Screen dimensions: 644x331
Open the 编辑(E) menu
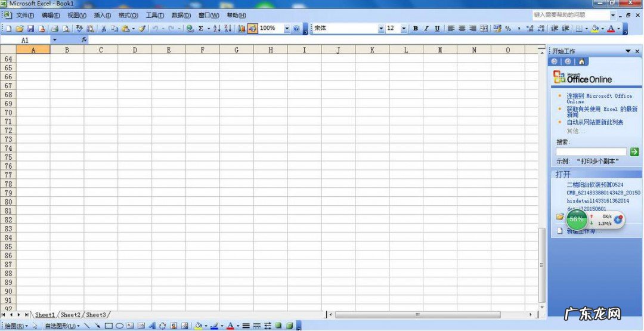click(51, 15)
